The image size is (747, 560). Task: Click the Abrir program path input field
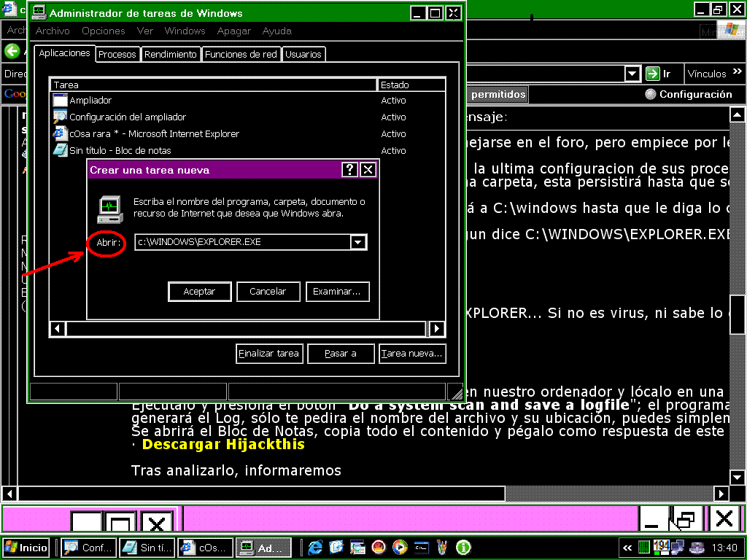tap(242, 242)
